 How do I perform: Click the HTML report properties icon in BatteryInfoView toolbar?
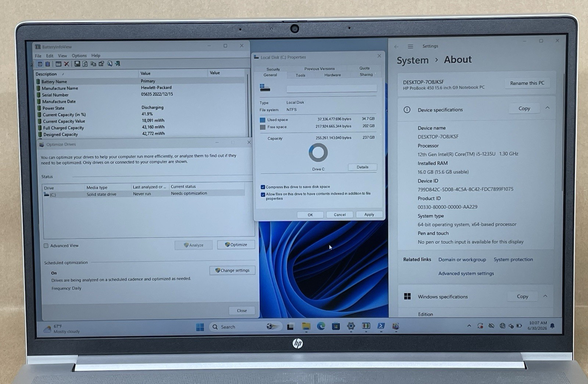point(101,64)
